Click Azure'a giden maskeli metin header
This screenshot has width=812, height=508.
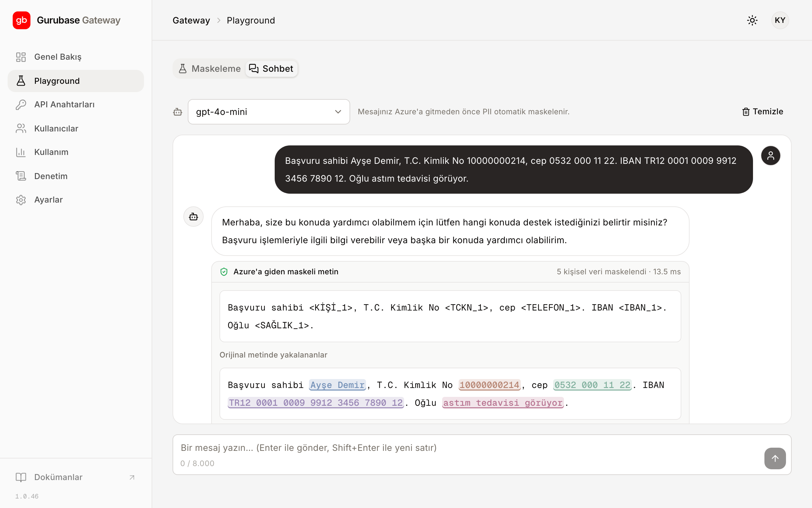[x=285, y=272]
